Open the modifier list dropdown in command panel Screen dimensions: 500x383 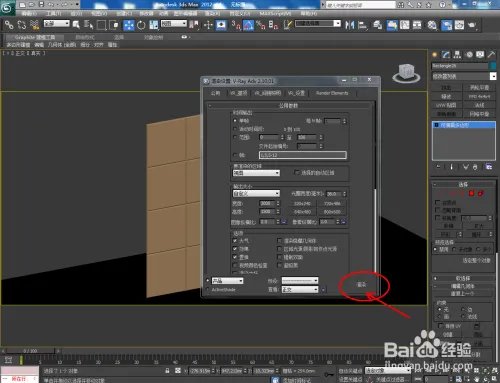[464, 76]
